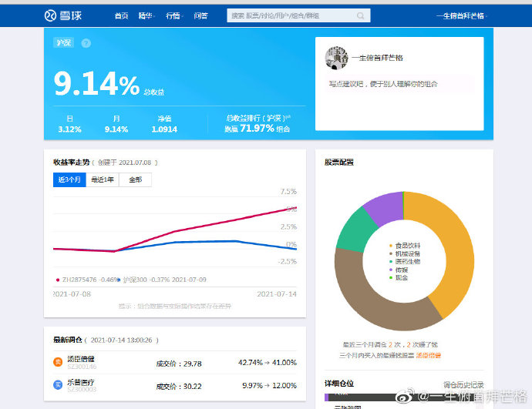Open the orange 汤臣倍健 most profitable link
Screen dimensions: 532x409
tap(429, 355)
